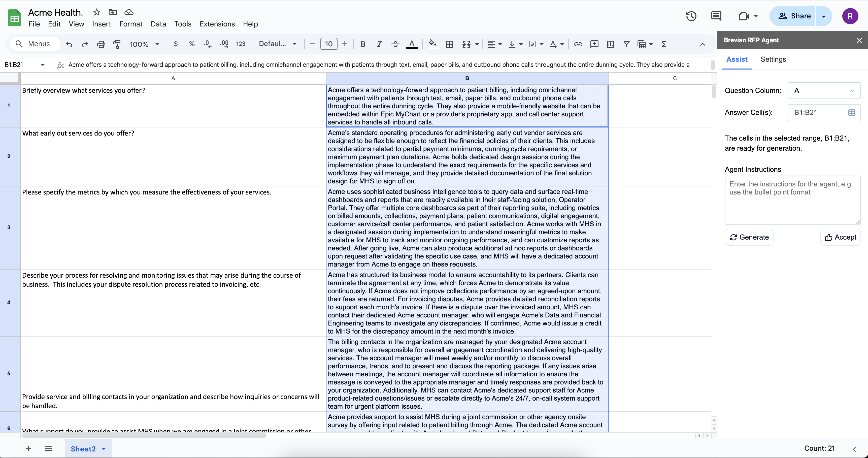Switch to the Assist tab
Image resolution: width=868 pixels, height=458 pixels.
click(737, 59)
